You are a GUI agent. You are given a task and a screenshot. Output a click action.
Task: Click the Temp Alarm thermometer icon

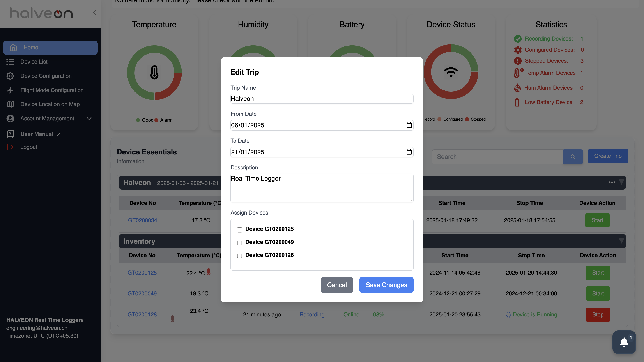pos(518,73)
